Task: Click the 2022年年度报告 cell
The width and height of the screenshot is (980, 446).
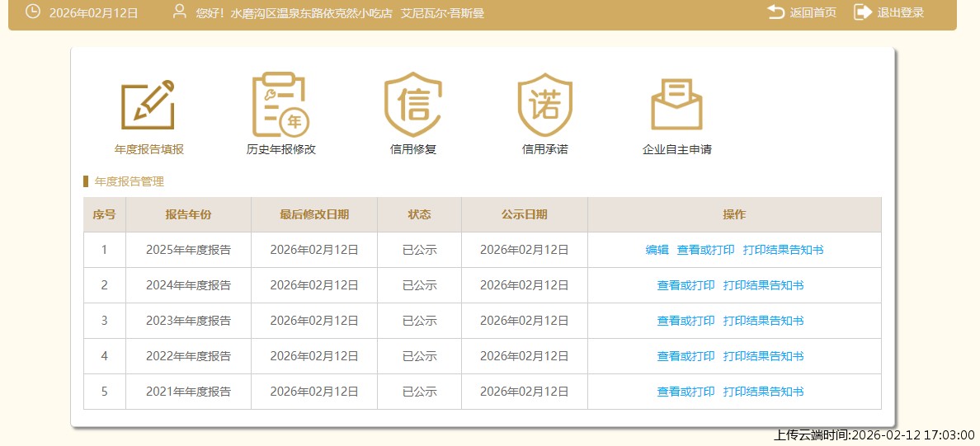Action: 189,356
